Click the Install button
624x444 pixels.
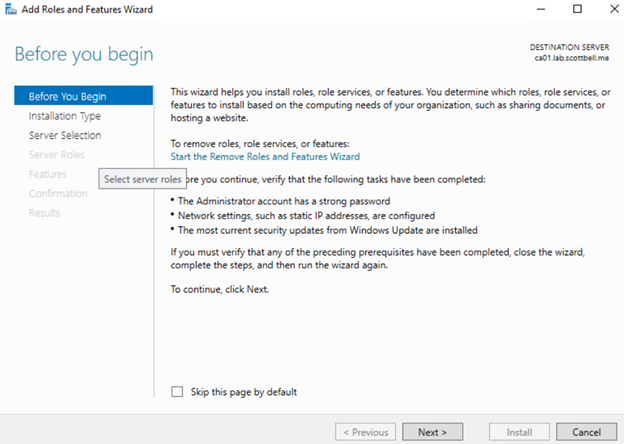[x=518, y=432]
